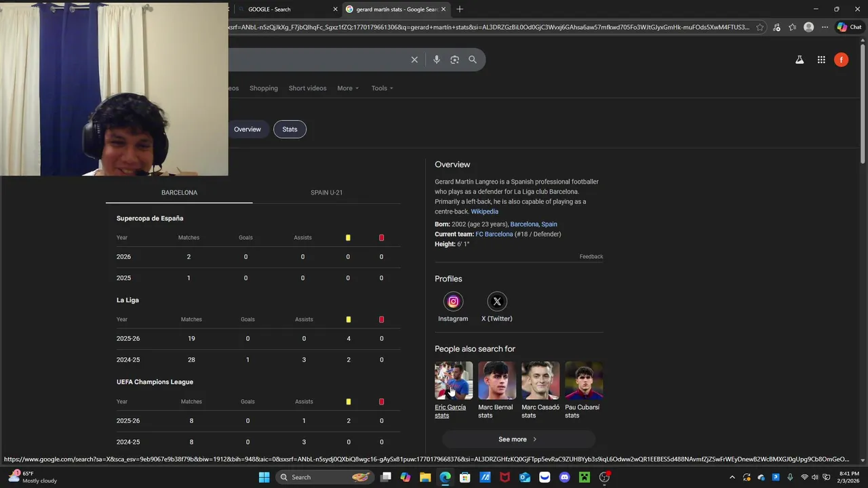Open the Shopping search filter
Viewport: 868px width, 488px height.
264,88
